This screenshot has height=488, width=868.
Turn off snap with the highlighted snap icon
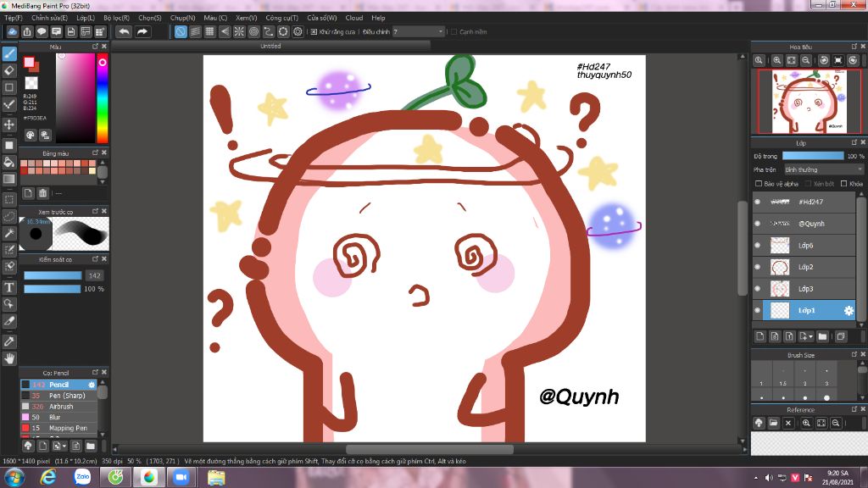tap(181, 31)
